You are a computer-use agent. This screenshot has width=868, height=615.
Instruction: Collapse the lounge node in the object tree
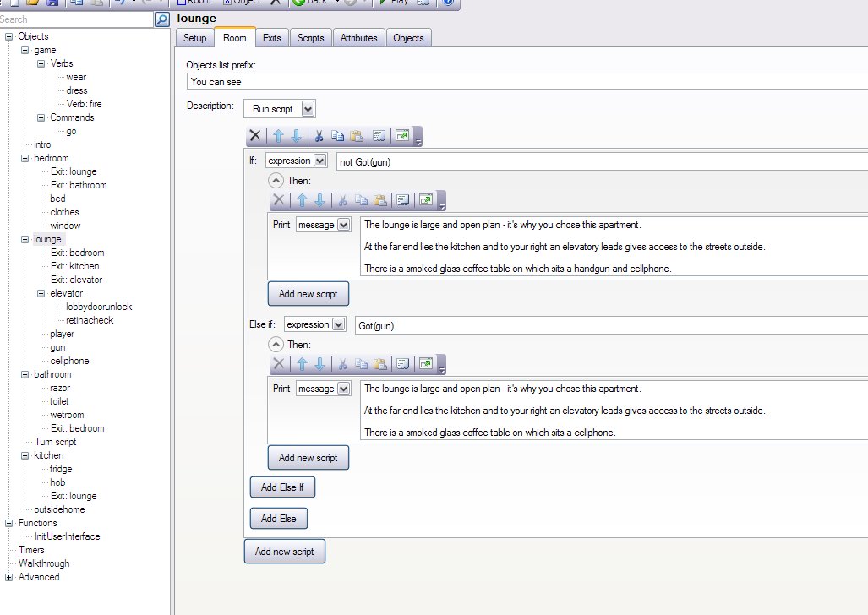pyautogui.click(x=25, y=239)
